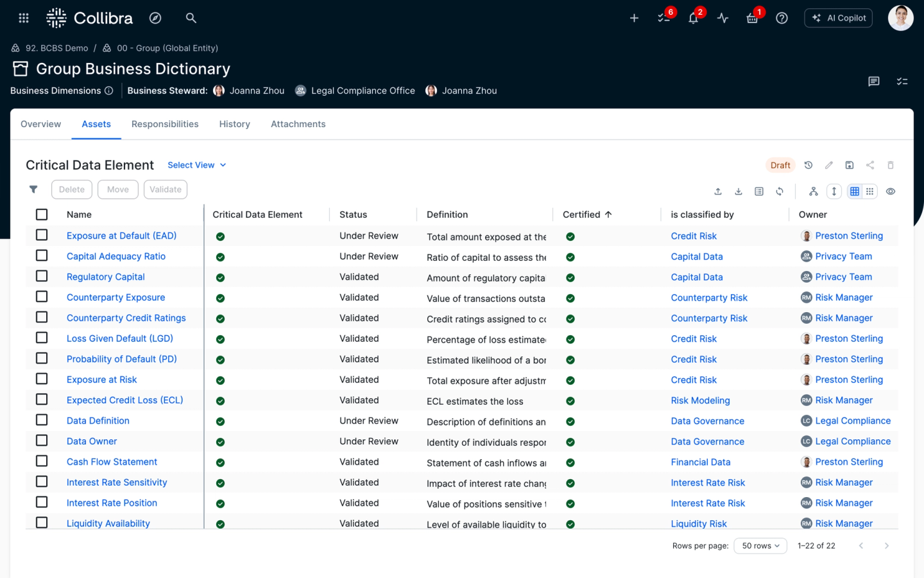
Task: Open the Select View dropdown
Action: pos(196,165)
